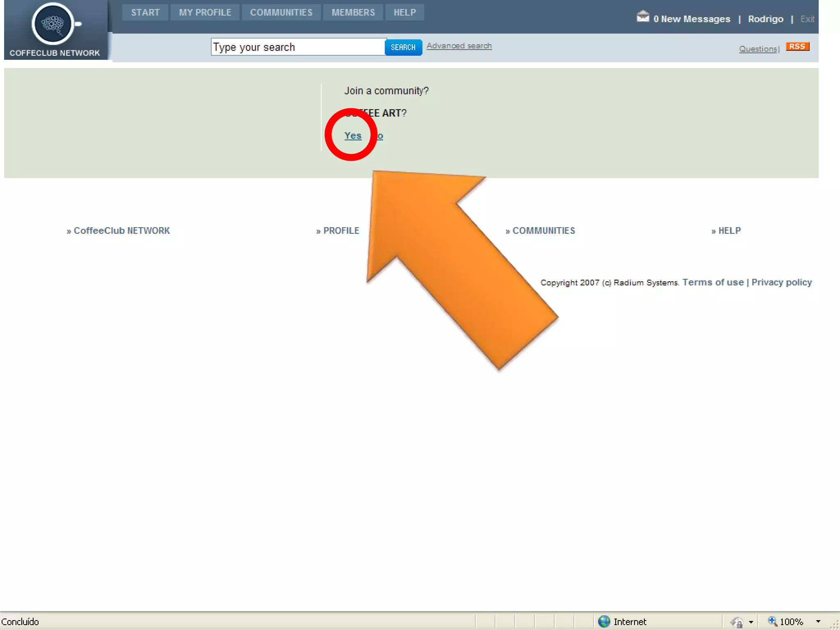Screen dimensions: 840x630
Task: Open the zoom level dropdown arrow
Action: 818,622
